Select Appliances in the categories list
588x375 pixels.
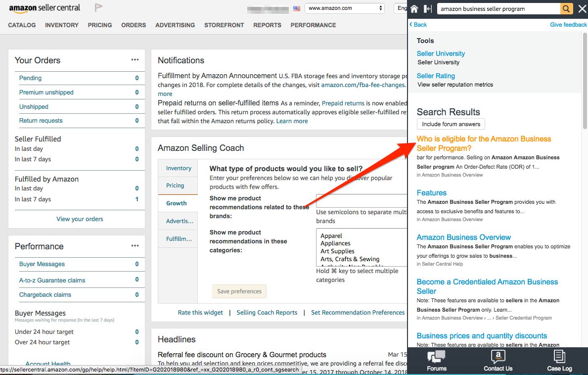tap(335, 243)
